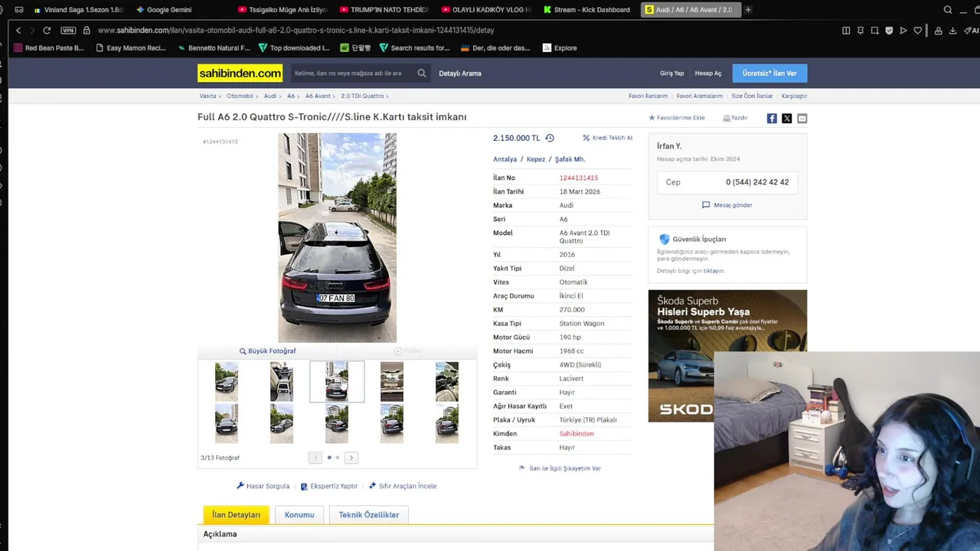
Task: Click the Giriş Yap link
Action: pos(671,73)
